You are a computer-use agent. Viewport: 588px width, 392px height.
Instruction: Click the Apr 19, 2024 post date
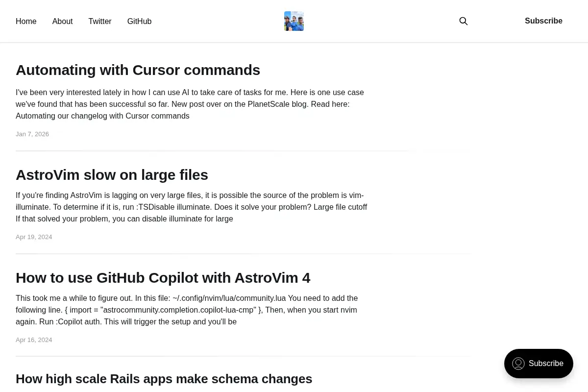point(34,237)
